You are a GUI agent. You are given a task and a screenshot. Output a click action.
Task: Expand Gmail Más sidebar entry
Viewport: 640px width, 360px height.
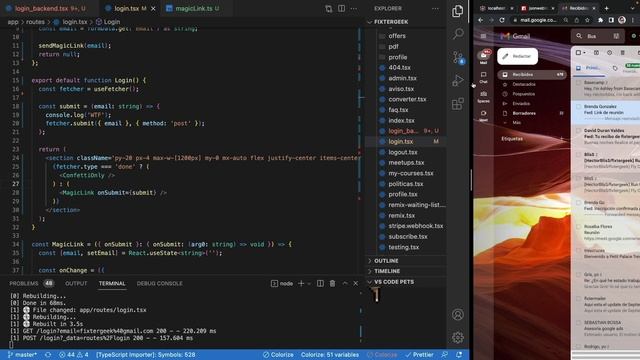(x=517, y=122)
